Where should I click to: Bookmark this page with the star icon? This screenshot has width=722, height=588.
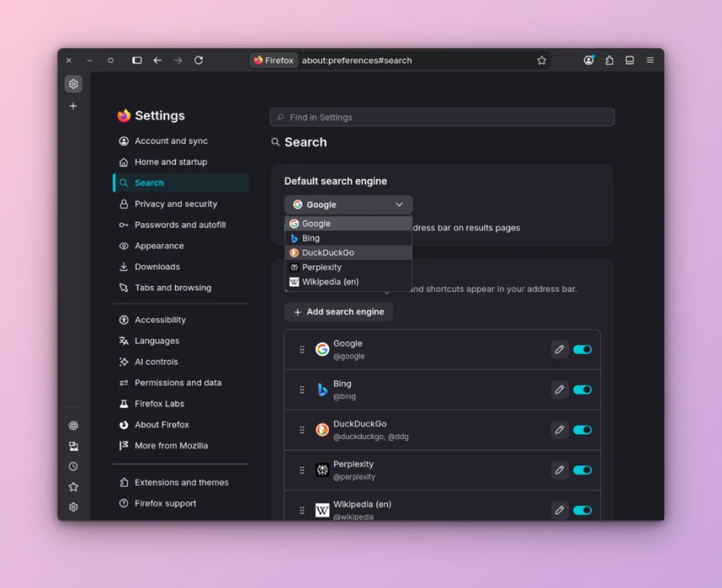541,61
